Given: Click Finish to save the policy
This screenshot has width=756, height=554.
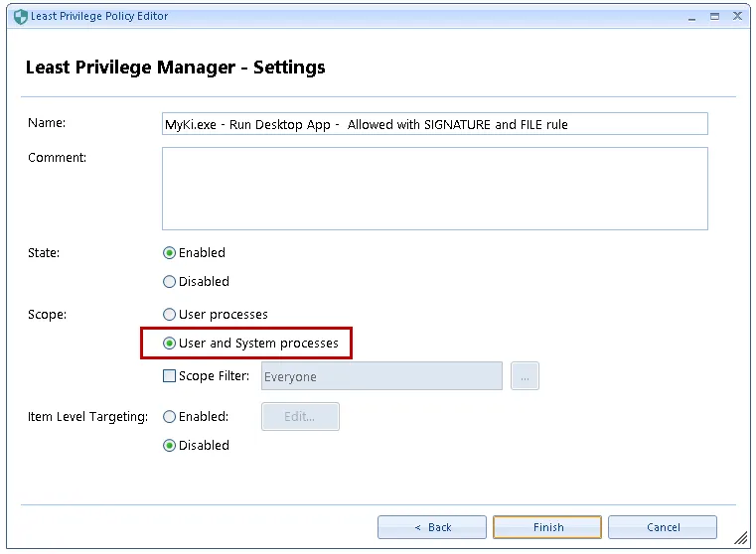Looking at the screenshot, I should pos(547,527).
